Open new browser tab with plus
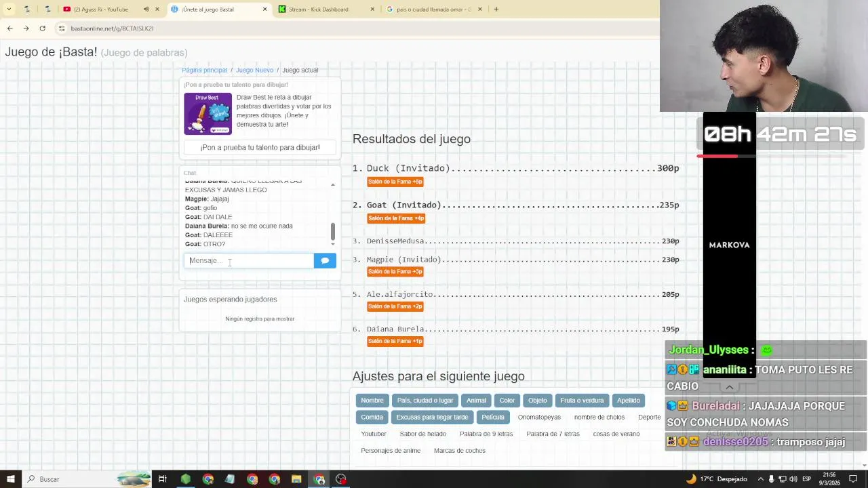Screen dimensions: 868x488 click(496, 9)
